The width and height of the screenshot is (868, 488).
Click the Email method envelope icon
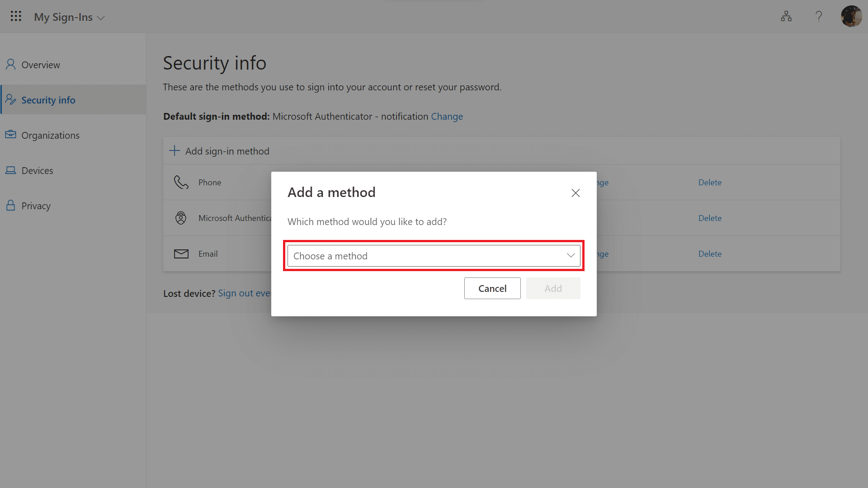click(181, 253)
